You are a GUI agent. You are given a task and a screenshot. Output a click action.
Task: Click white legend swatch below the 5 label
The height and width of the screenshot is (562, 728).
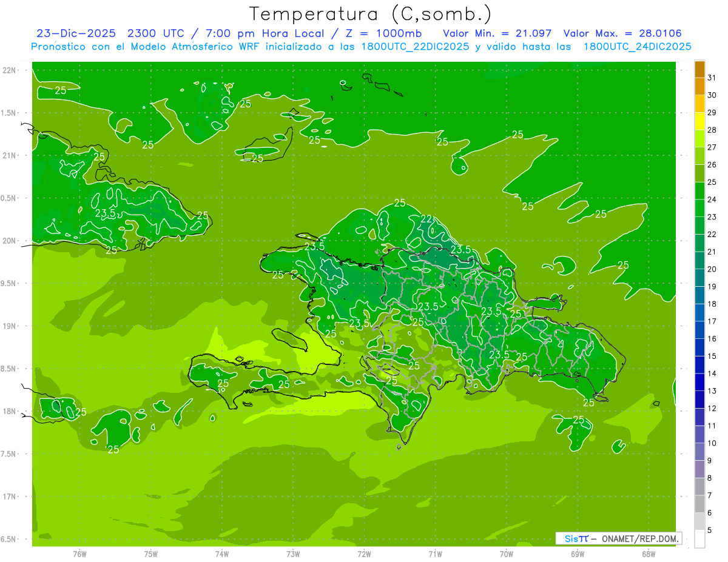[x=700, y=538]
